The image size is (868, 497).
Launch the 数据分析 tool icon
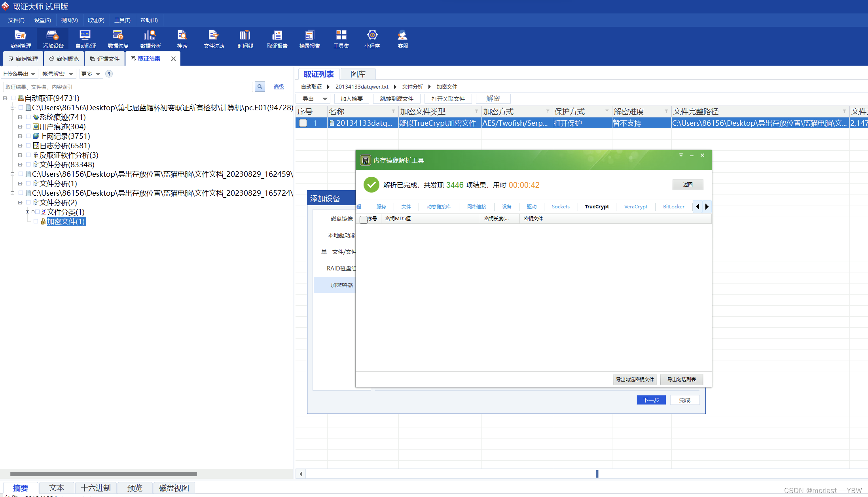pyautogui.click(x=150, y=39)
